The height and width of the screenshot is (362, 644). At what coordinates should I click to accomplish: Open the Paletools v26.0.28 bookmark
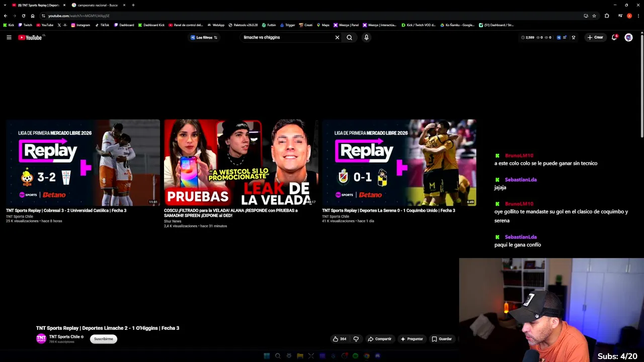(x=243, y=25)
